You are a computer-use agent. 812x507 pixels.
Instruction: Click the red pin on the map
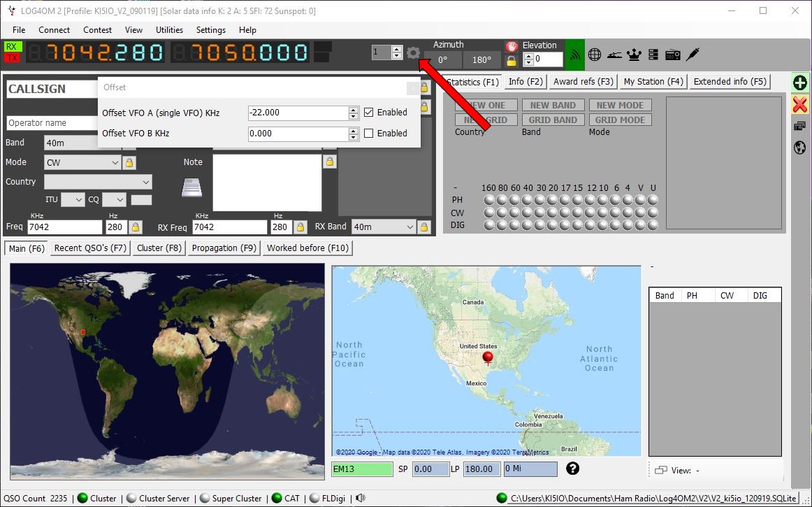point(487,358)
